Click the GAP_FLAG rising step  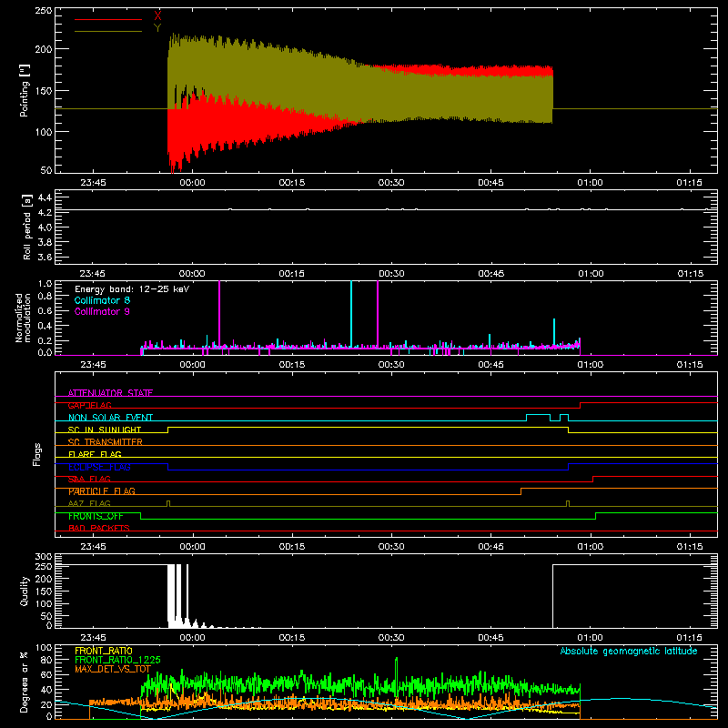pos(581,405)
